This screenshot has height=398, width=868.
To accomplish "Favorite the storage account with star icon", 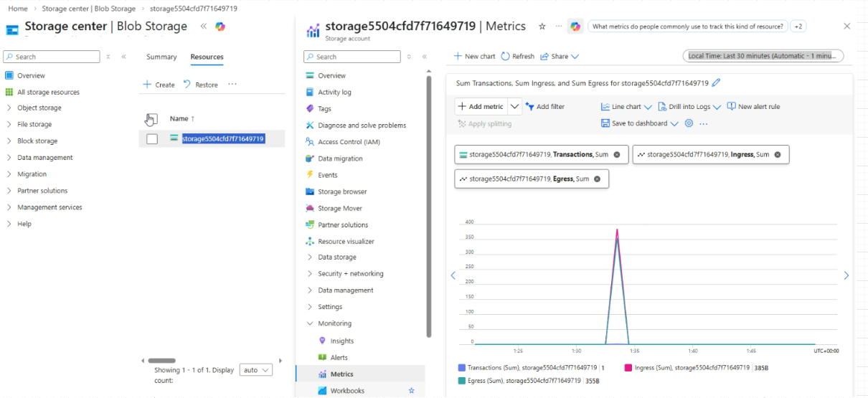I will 542,27.
